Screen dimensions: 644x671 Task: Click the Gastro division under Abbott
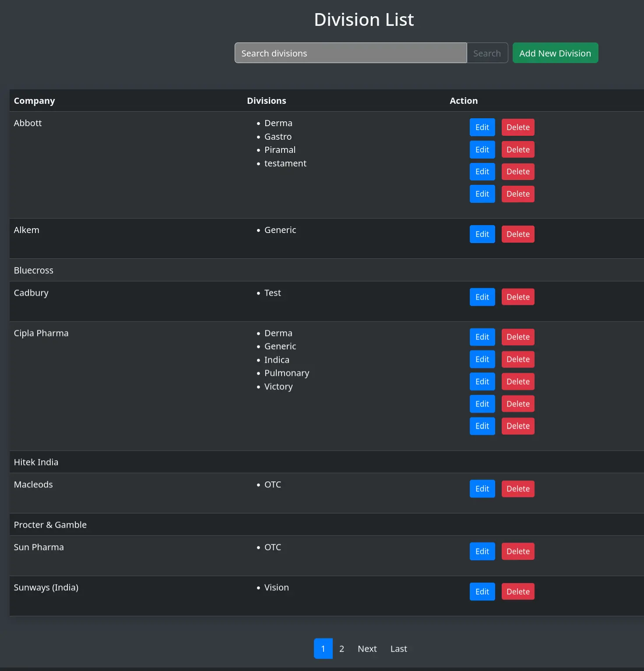point(278,137)
